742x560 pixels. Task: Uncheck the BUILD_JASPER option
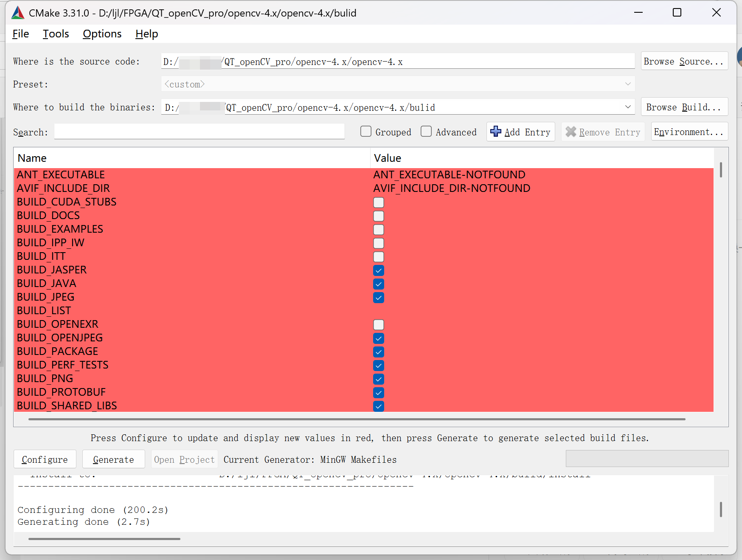tap(379, 270)
